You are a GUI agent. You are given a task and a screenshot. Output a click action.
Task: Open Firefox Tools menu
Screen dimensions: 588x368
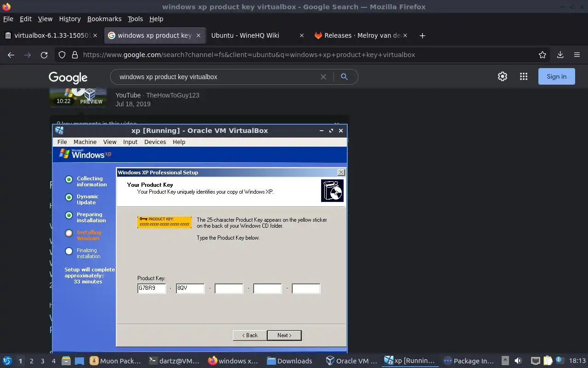(x=136, y=19)
